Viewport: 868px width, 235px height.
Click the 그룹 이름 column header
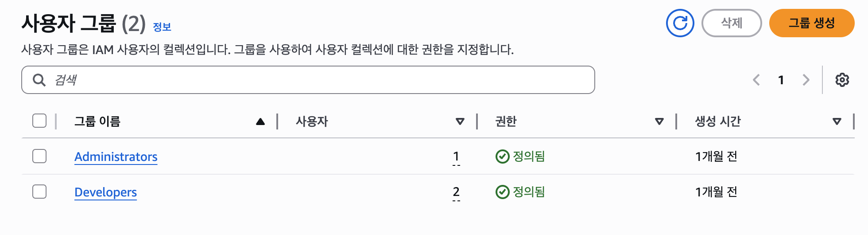tap(97, 121)
